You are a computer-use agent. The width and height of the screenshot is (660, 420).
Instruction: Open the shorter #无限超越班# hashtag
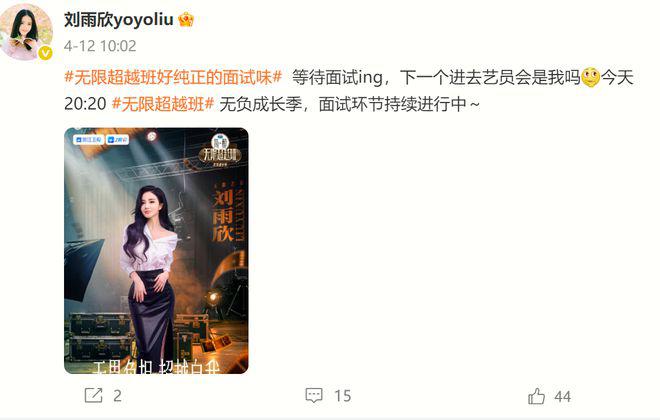point(163,104)
